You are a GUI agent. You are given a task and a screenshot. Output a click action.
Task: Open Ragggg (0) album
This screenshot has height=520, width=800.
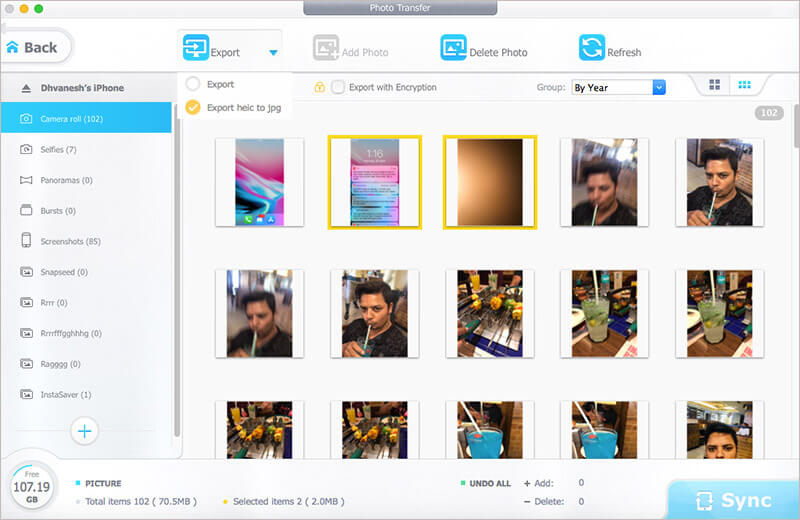point(86,364)
